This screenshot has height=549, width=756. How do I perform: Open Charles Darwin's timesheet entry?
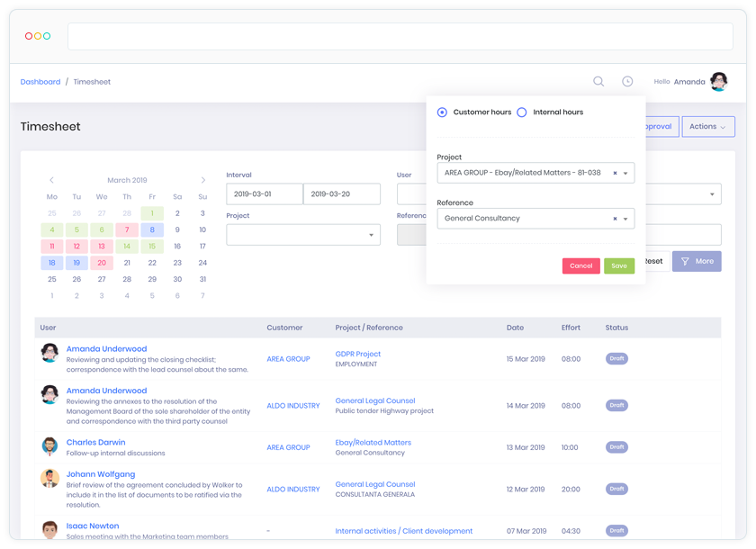(96, 442)
